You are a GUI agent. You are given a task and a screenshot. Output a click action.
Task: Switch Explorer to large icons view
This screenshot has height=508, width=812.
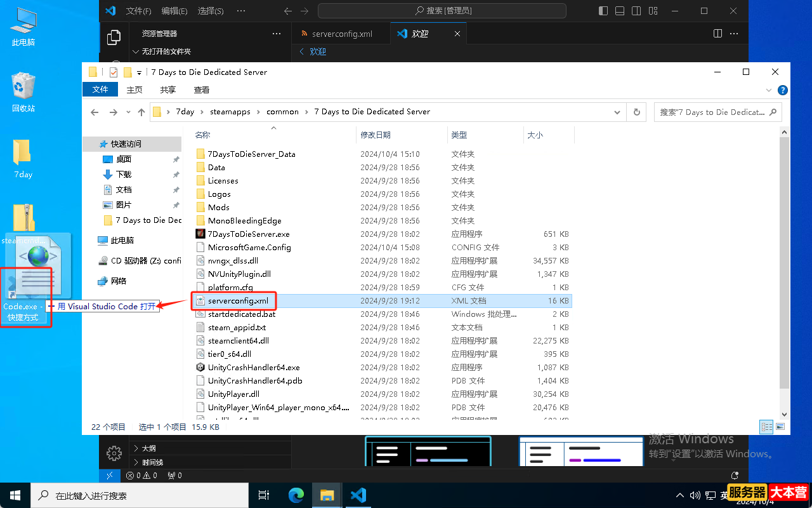780,427
